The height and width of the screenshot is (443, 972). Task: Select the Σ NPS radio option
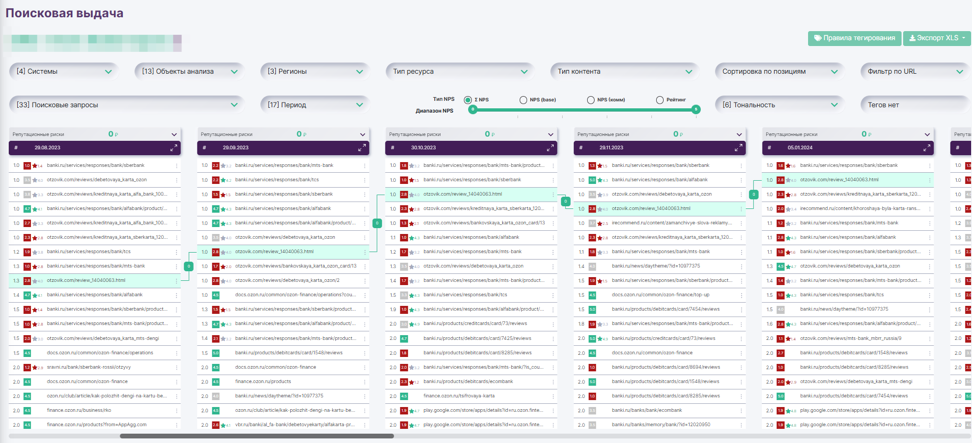pos(467,100)
